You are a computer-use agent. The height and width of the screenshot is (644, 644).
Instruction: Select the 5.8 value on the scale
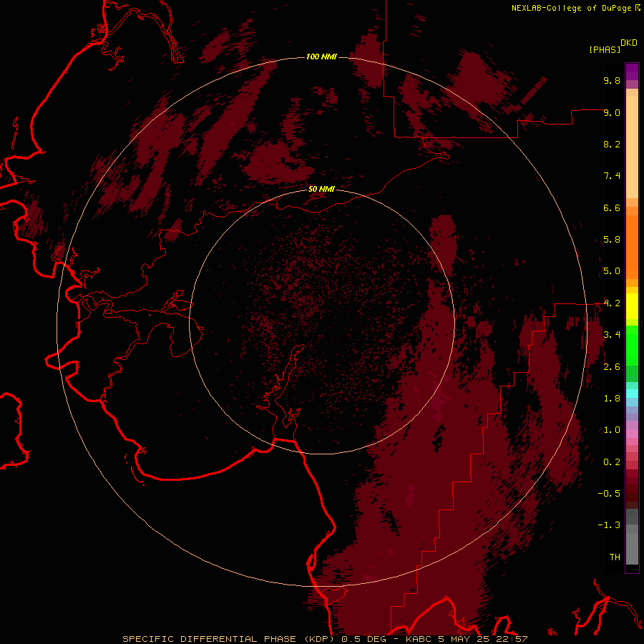click(612, 240)
